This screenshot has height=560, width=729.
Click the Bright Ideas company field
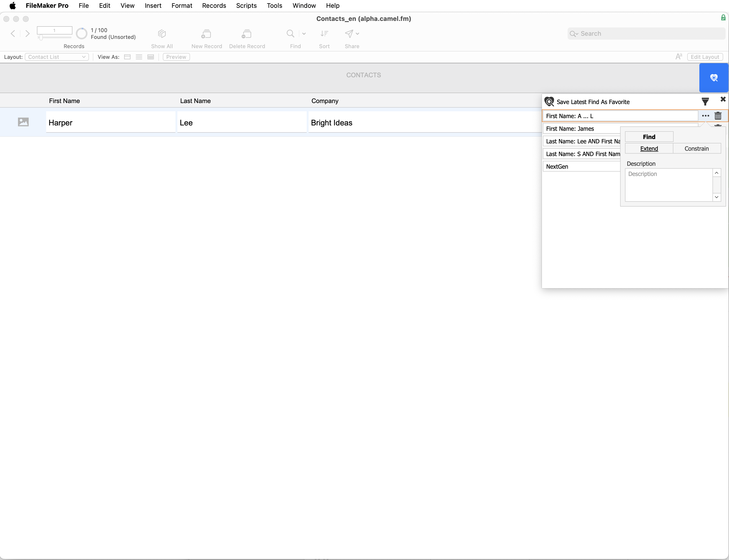(x=425, y=122)
